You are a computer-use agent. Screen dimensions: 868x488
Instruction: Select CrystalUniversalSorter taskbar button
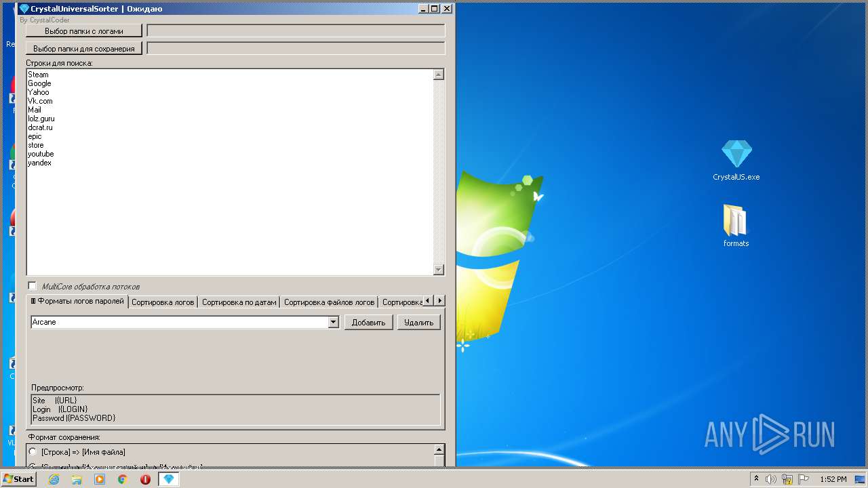point(169,479)
